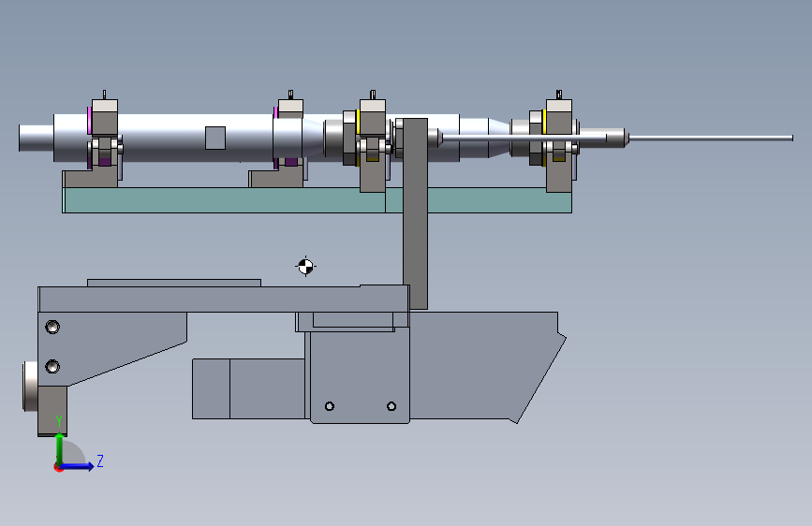Click the Y label on the coordinate triad
This screenshot has width=812, height=526.
[x=59, y=421]
